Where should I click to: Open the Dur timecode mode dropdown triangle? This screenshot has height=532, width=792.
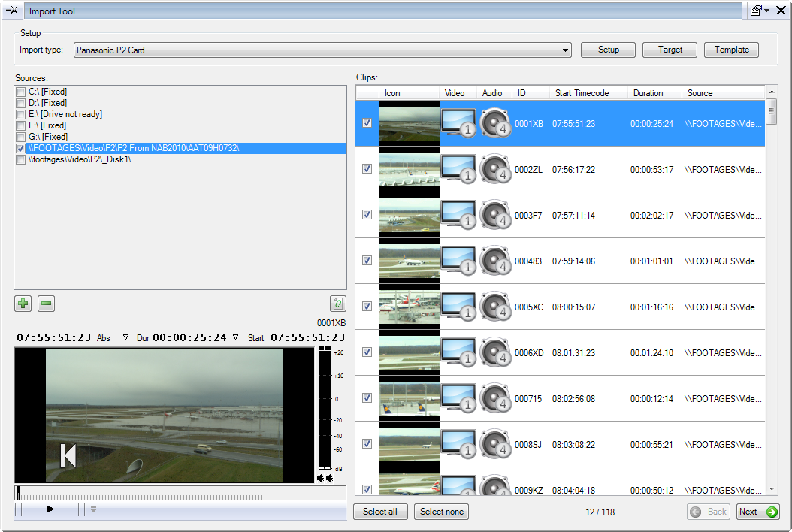[x=235, y=337]
